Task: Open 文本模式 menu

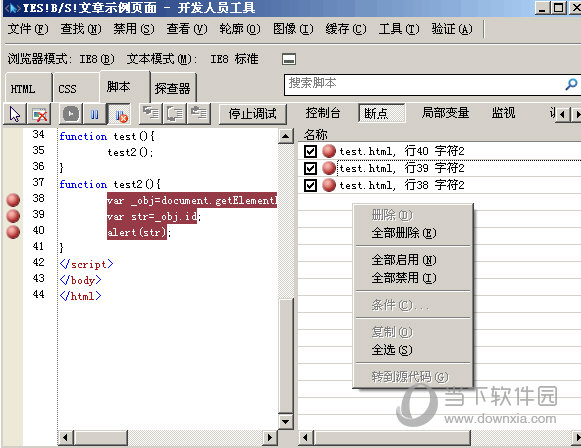Action: 192,59
